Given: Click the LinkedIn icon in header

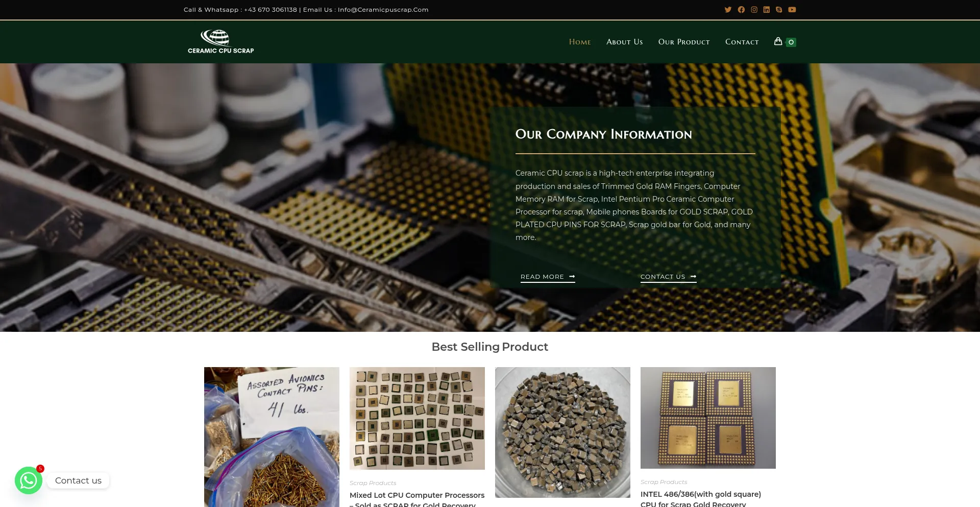Looking at the screenshot, I should (766, 10).
